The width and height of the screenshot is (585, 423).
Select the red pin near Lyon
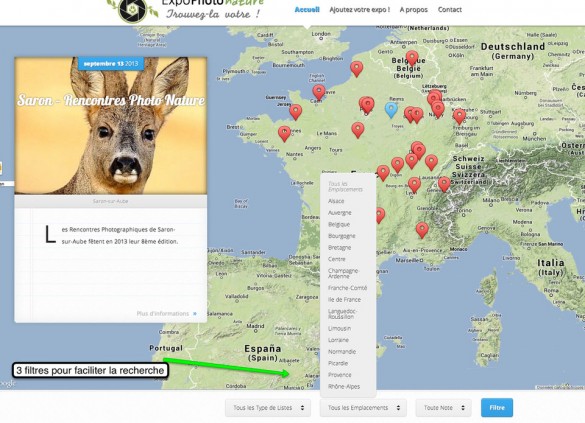[x=414, y=185]
